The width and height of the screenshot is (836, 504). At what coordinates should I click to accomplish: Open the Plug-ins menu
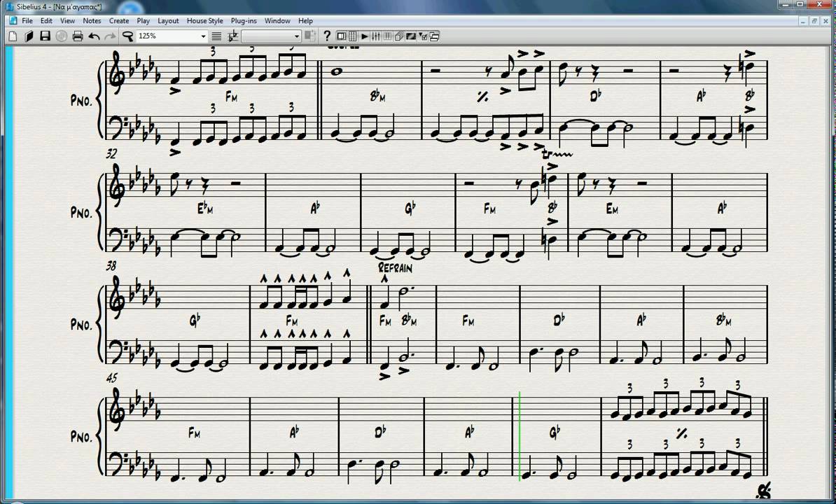[244, 21]
